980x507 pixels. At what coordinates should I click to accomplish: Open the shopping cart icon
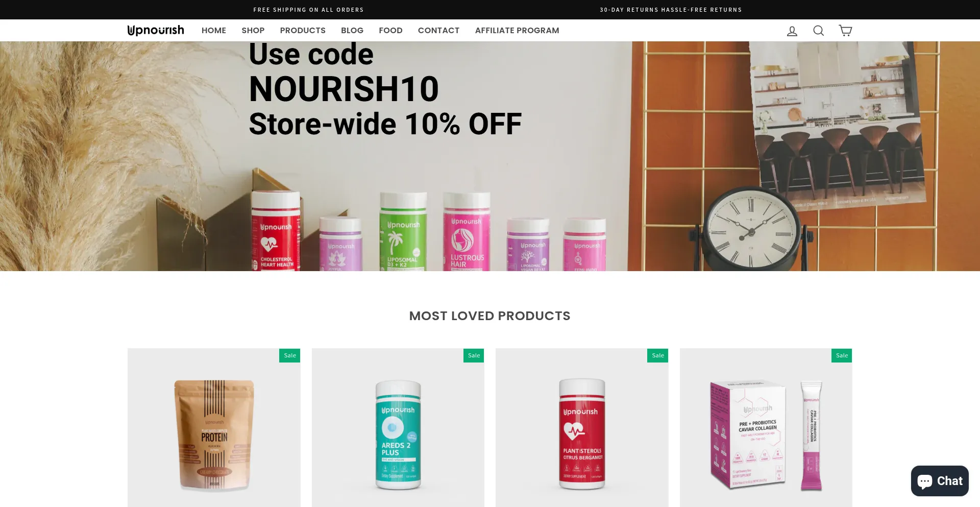coord(845,31)
